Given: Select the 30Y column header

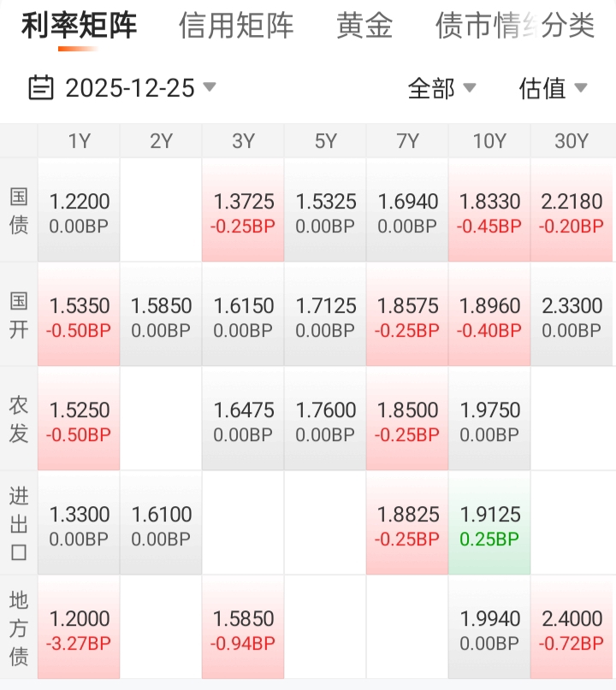Looking at the screenshot, I should pos(572,141).
